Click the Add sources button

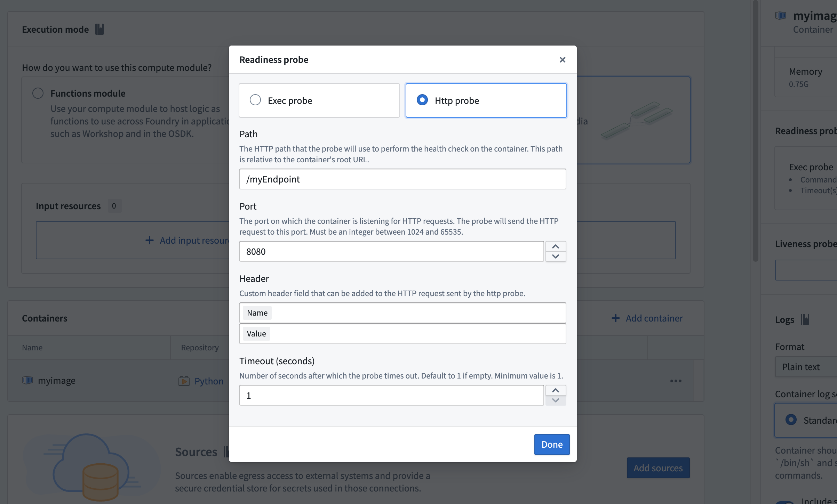tap(657, 468)
